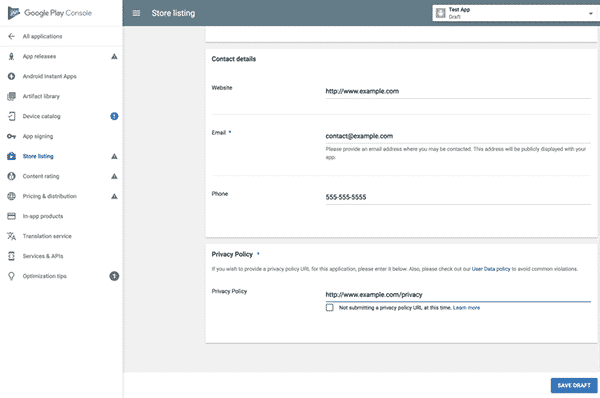Viewport: 600px width, 398px height.
Task: Go back using the All applications arrow
Action: (11, 36)
